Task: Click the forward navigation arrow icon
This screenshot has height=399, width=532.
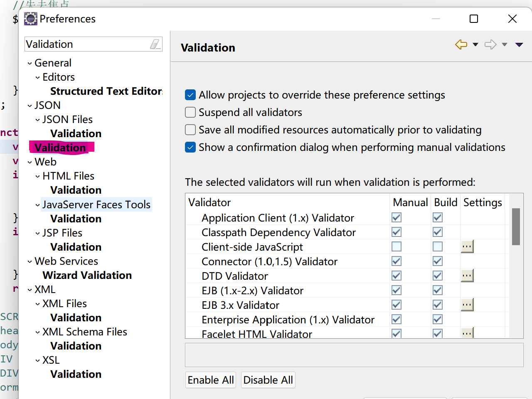Action: (x=490, y=44)
